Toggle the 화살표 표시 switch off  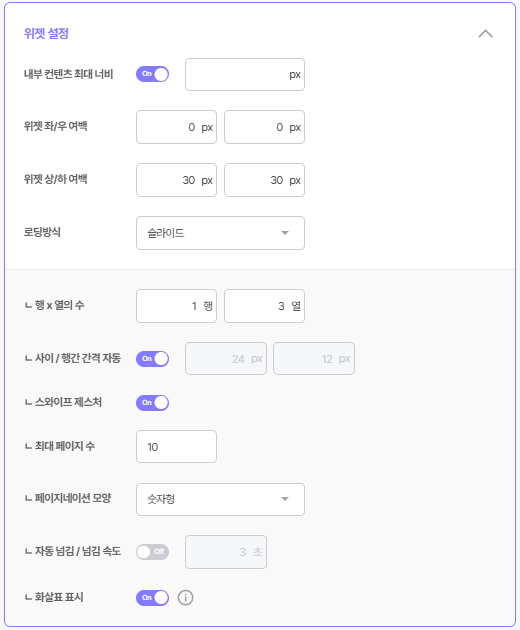(x=152, y=597)
